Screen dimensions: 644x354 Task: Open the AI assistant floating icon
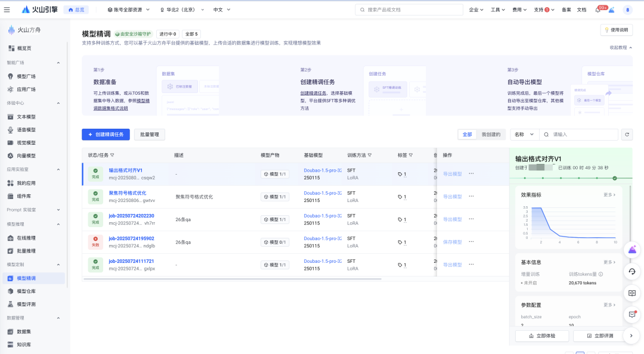click(x=632, y=249)
